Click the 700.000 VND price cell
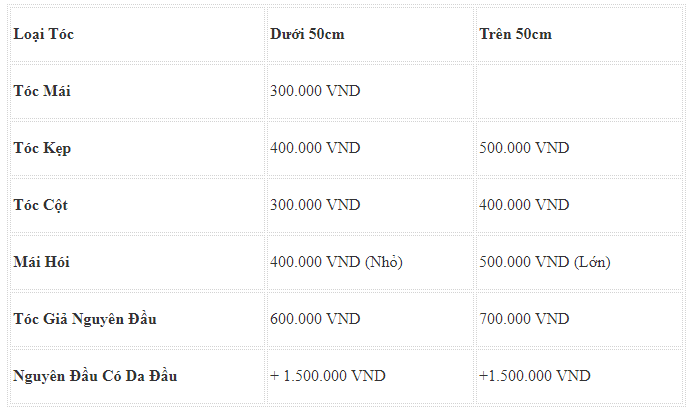The height and width of the screenshot is (419, 696). tap(524, 319)
